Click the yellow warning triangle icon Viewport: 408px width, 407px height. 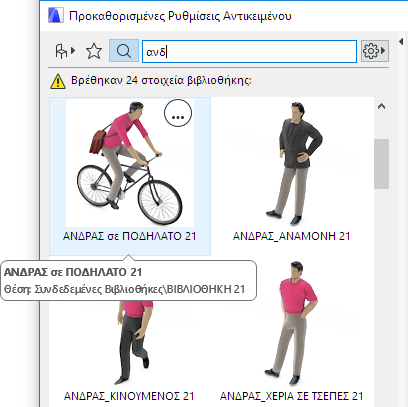pos(58,81)
